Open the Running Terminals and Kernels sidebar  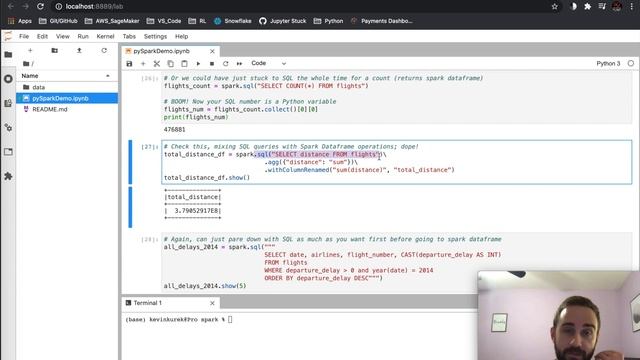coord(8,79)
